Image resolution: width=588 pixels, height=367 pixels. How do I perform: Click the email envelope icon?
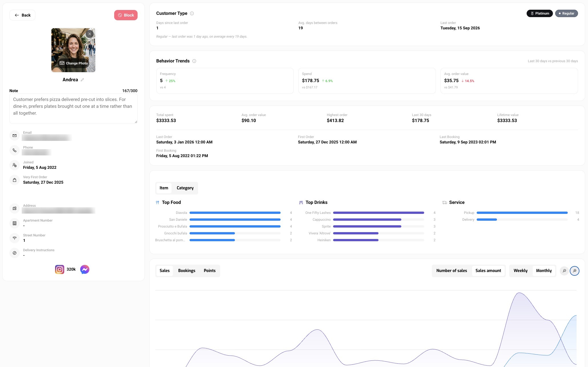click(x=15, y=135)
